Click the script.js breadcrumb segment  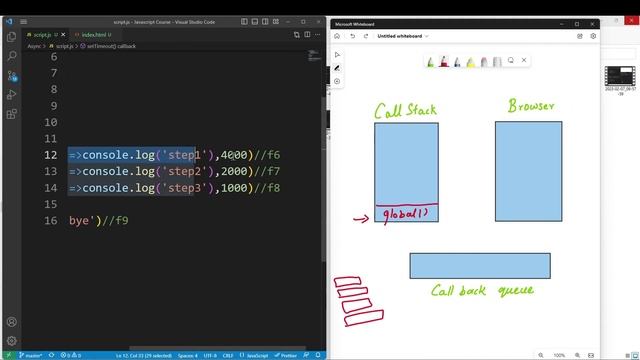61,46
